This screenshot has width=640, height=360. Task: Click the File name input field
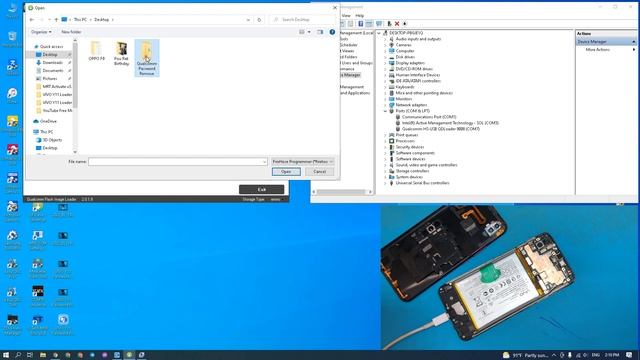178,162
